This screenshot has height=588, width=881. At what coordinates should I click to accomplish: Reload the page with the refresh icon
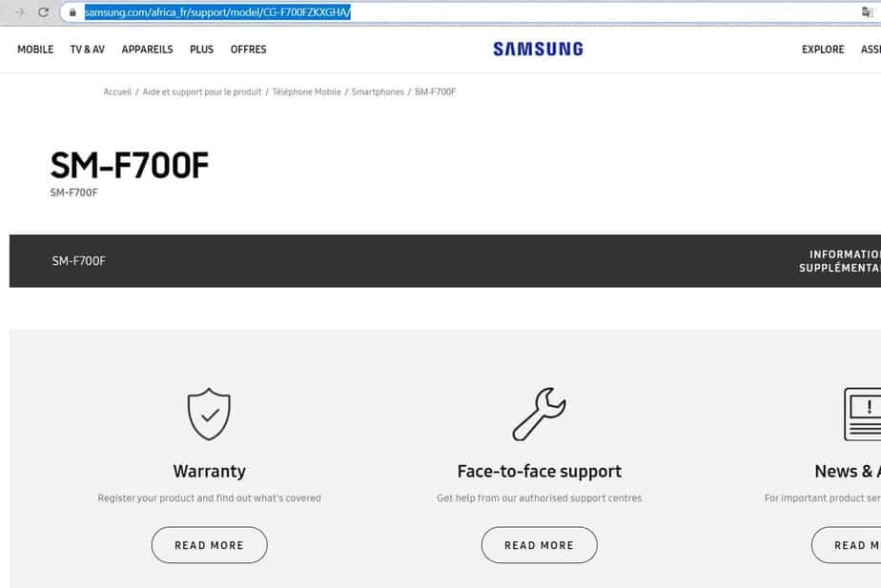(x=43, y=12)
